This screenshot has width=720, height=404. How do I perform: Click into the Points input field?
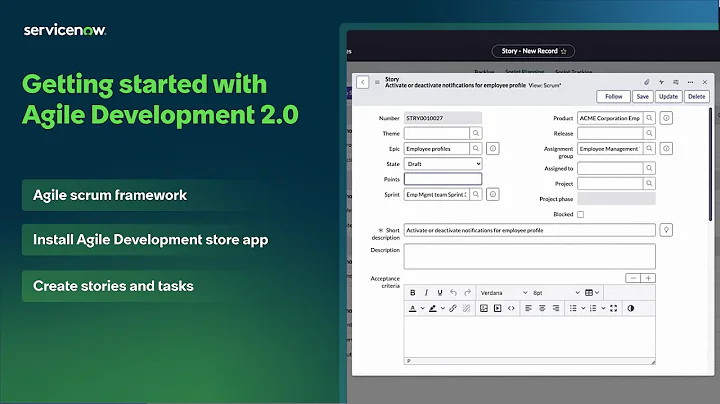click(x=443, y=179)
